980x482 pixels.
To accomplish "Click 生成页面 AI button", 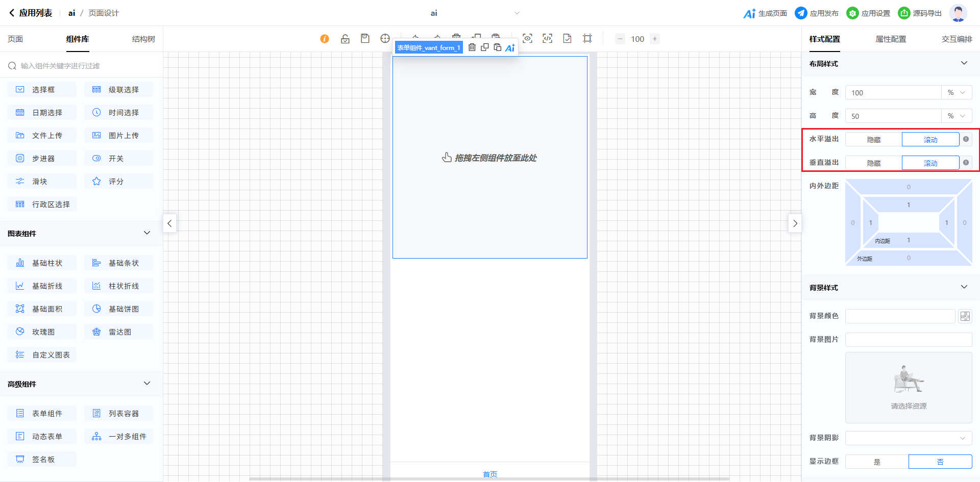I will pos(765,13).
